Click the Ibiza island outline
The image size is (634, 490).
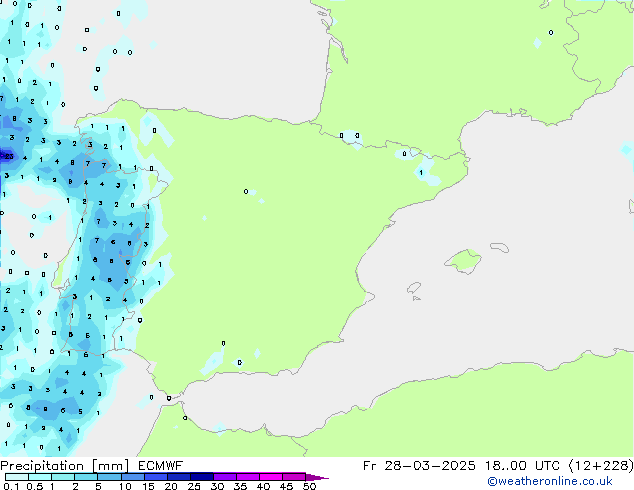click(414, 288)
